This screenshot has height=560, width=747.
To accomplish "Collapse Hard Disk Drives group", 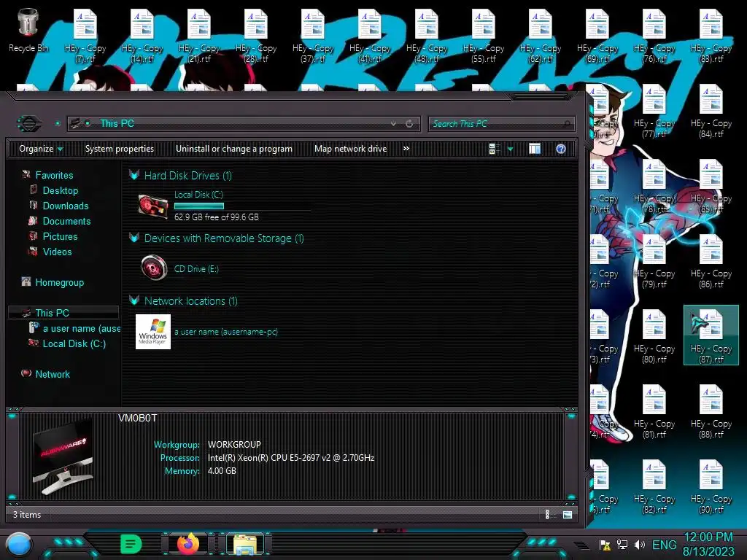I will (x=134, y=175).
